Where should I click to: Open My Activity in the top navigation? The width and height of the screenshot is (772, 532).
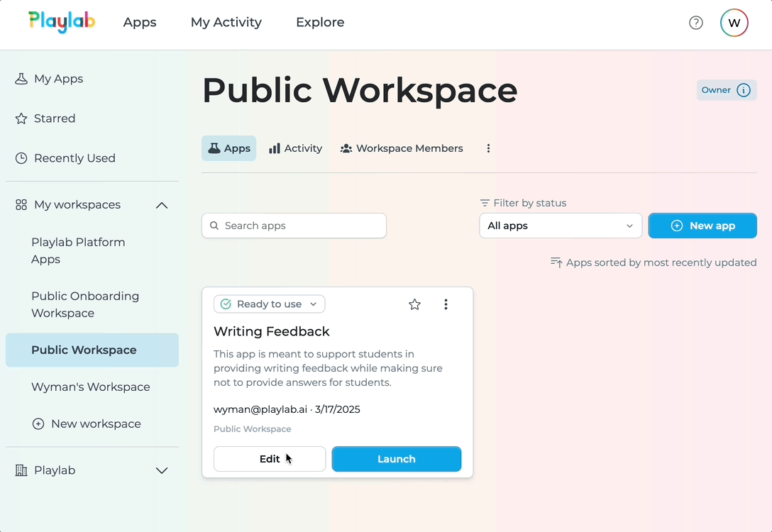[x=226, y=22]
